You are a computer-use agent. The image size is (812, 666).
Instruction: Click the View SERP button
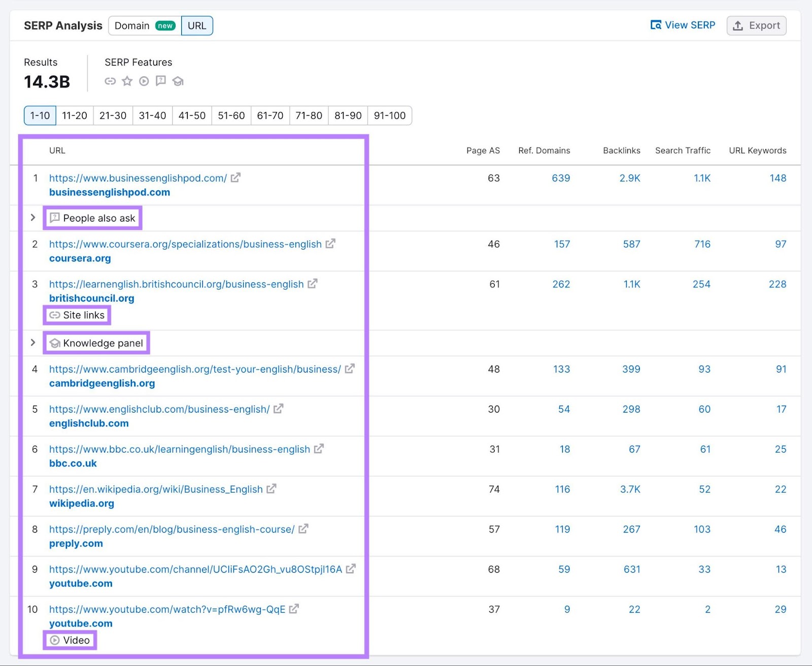[683, 25]
